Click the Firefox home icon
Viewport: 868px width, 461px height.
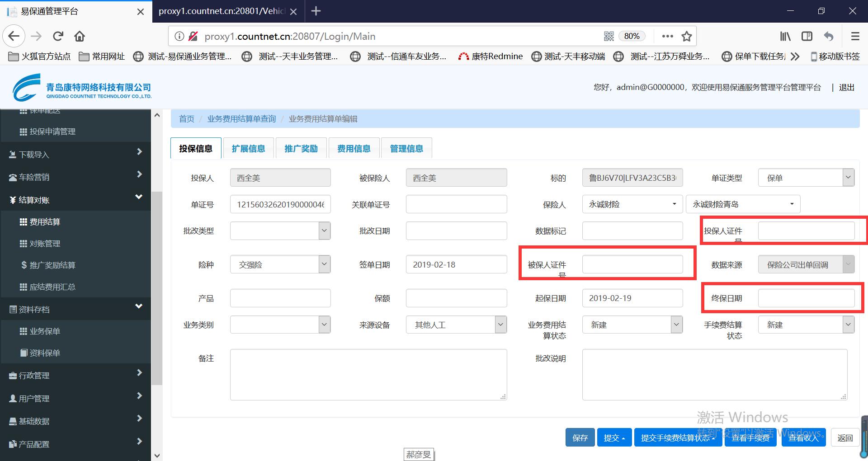tap(80, 36)
